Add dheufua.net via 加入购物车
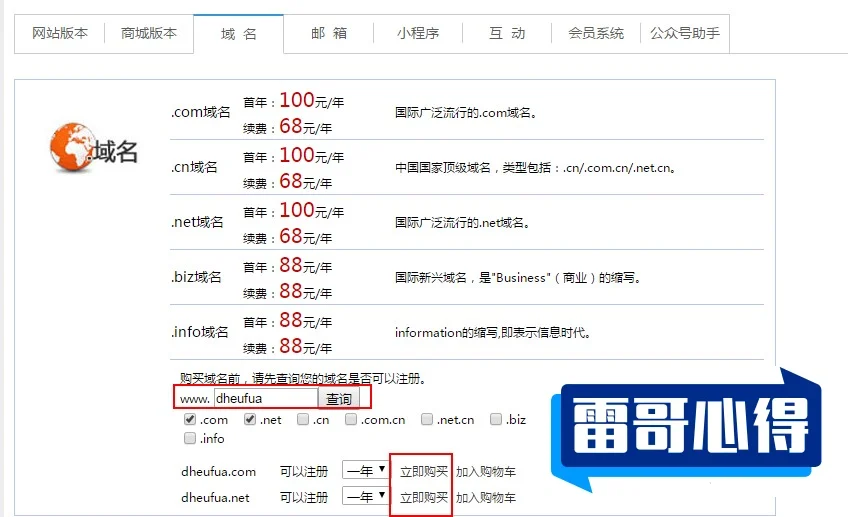Screen dimensions: 848x517 (x=486, y=498)
